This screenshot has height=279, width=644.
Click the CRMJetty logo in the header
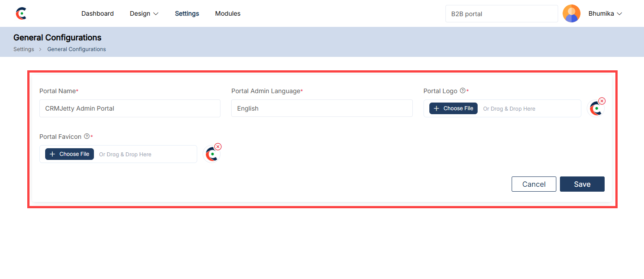[21, 13]
